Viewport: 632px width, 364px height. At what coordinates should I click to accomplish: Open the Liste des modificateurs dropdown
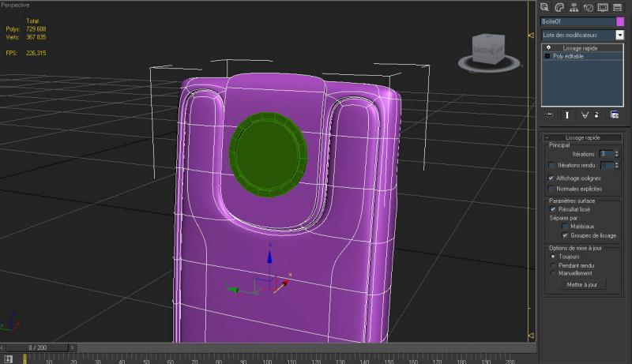pyautogui.click(x=620, y=35)
